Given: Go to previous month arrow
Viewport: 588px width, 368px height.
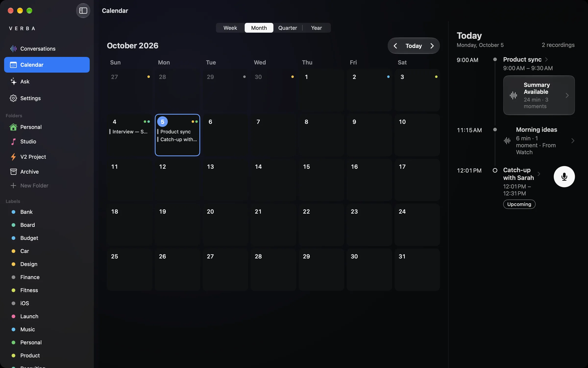Looking at the screenshot, I should (395, 46).
